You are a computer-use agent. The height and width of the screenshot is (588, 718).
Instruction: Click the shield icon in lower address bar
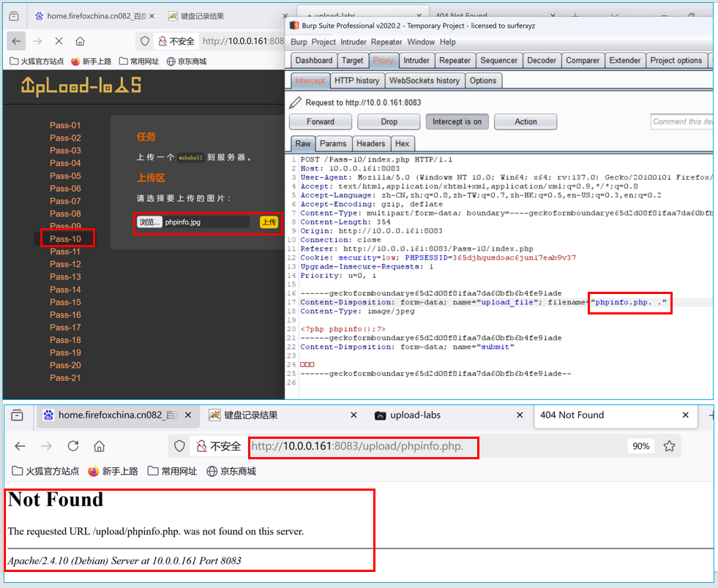coord(179,446)
